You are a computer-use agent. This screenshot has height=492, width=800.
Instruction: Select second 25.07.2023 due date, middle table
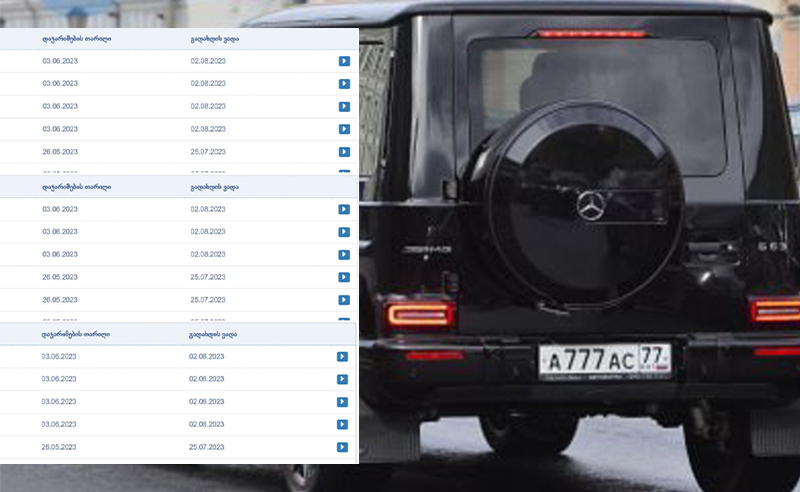pyautogui.click(x=208, y=300)
